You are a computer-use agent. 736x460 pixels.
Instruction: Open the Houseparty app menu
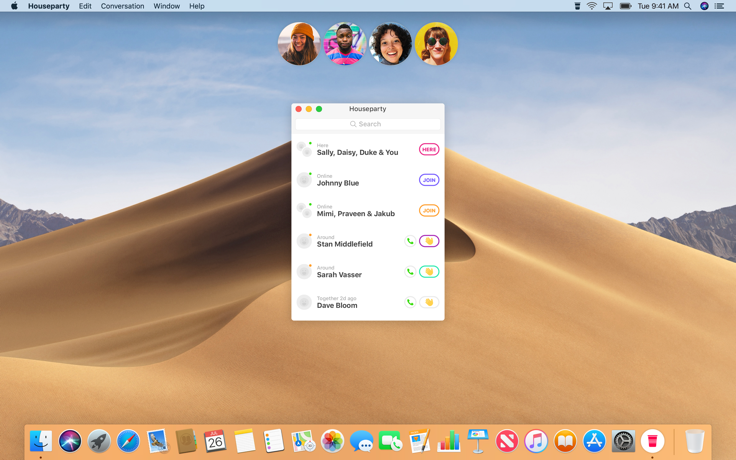point(49,6)
